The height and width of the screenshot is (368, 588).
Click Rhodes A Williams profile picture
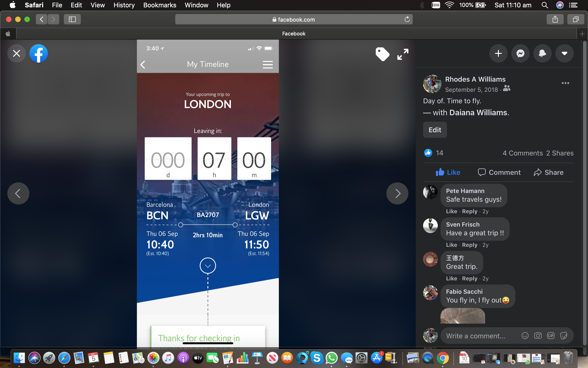(x=432, y=84)
